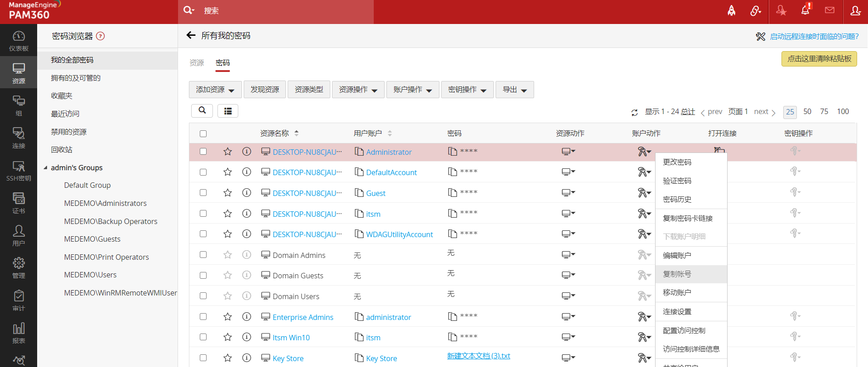This screenshot has width=868, height=367.
Task: Open the 账户操作 dropdown
Action: [413, 90]
